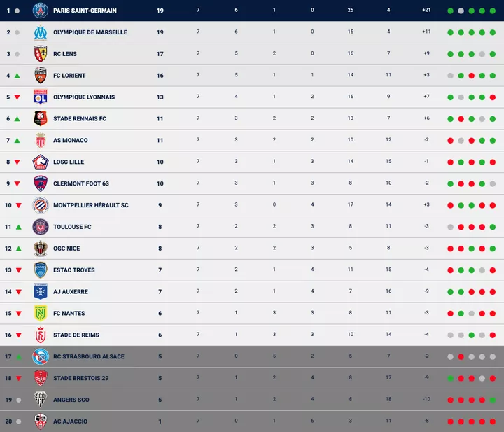Click the FC Nantes yellow crest

40,314
